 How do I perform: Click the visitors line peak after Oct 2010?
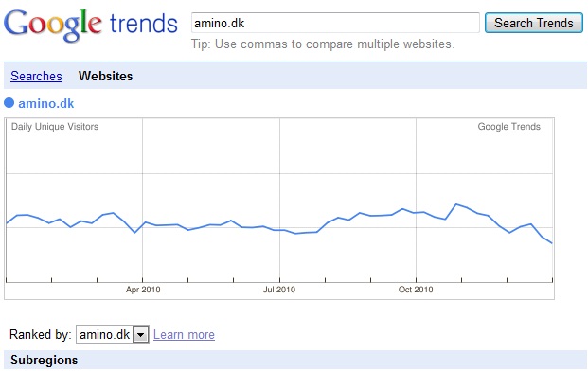pyautogui.click(x=456, y=204)
